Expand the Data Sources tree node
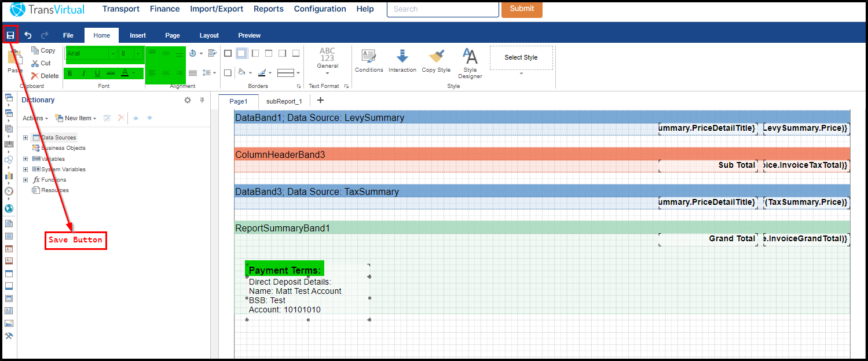 click(25, 138)
